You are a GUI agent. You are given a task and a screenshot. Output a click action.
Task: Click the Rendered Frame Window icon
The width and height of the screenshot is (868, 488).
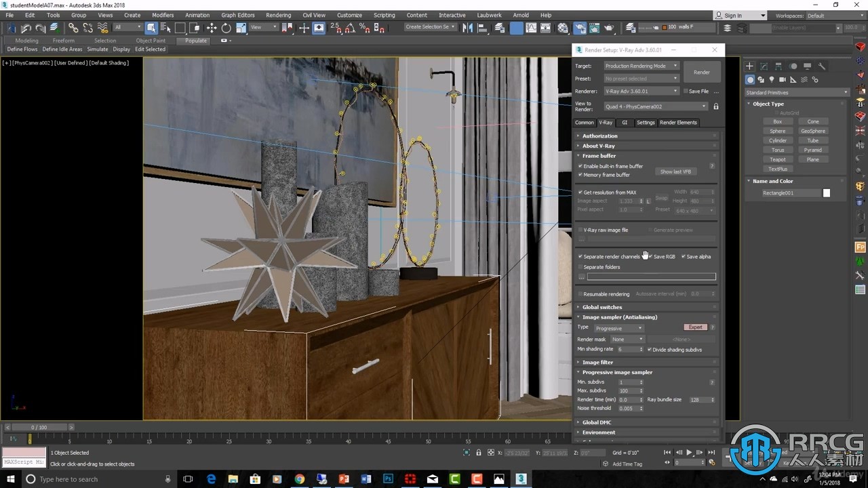coord(594,28)
